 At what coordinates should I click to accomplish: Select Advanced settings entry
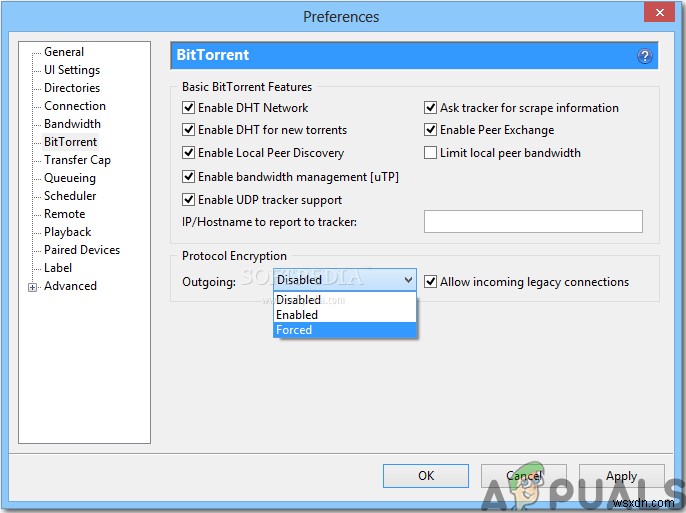click(x=70, y=286)
